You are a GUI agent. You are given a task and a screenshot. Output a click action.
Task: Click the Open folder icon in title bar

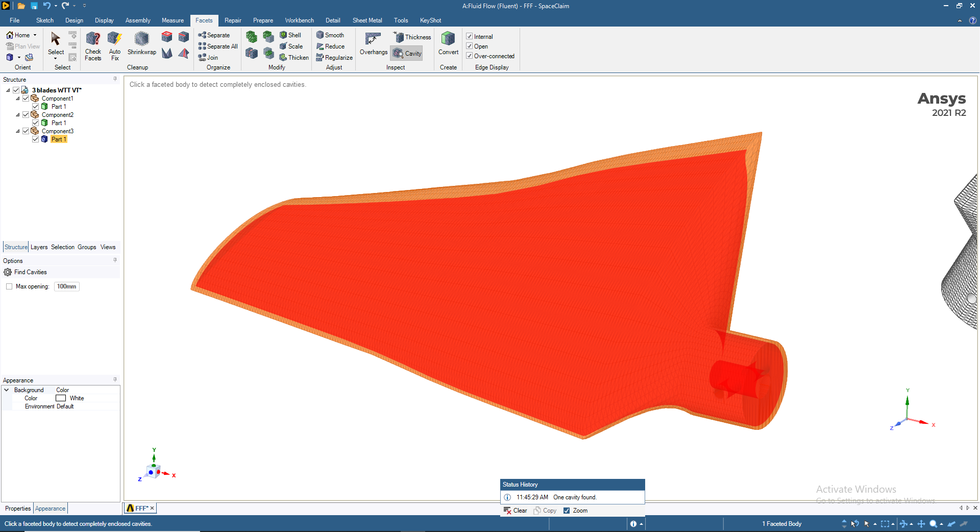(21, 6)
